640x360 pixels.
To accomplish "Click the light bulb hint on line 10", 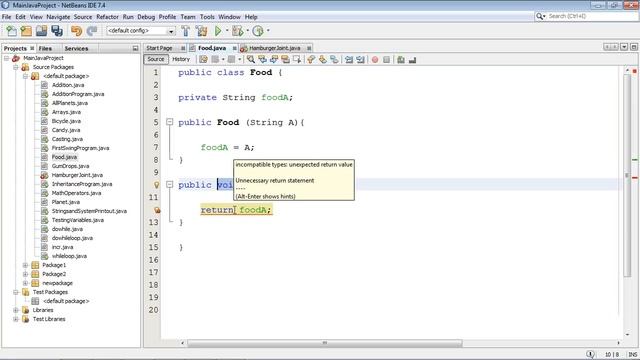I will coord(156,185).
